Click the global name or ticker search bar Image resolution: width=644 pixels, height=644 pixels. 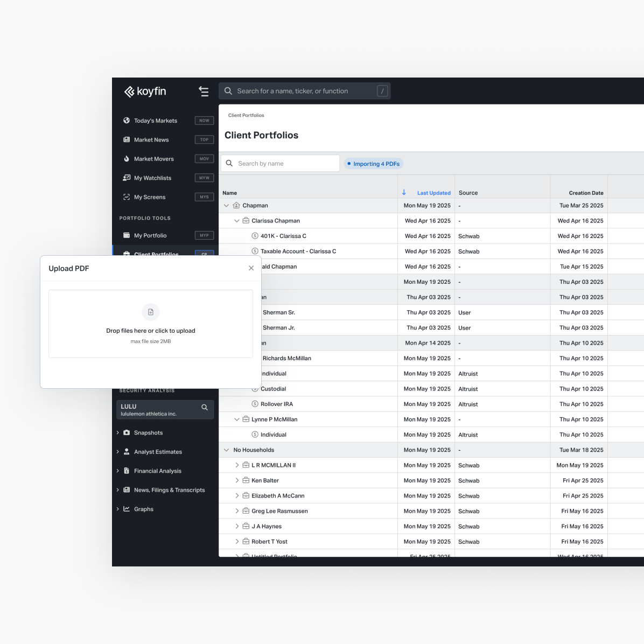pos(304,92)
